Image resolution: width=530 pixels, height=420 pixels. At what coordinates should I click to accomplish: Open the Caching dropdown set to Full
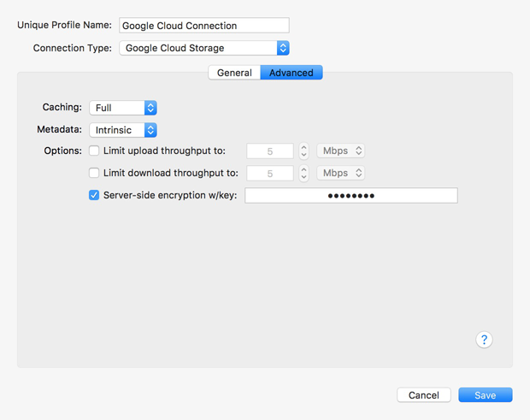[123, 108]
